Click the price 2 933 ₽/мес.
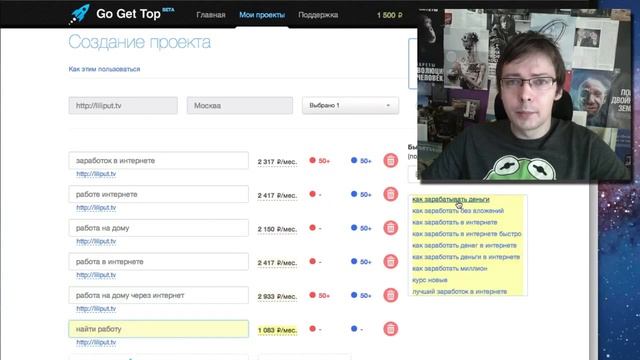This screenshot has width=640, height=360. 277,296
